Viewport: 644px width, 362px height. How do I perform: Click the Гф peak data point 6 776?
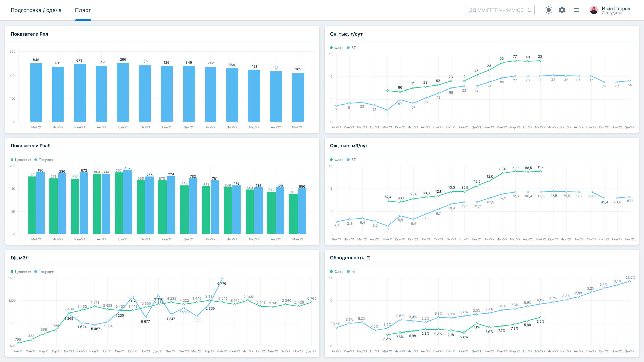[x=222, y=279]
